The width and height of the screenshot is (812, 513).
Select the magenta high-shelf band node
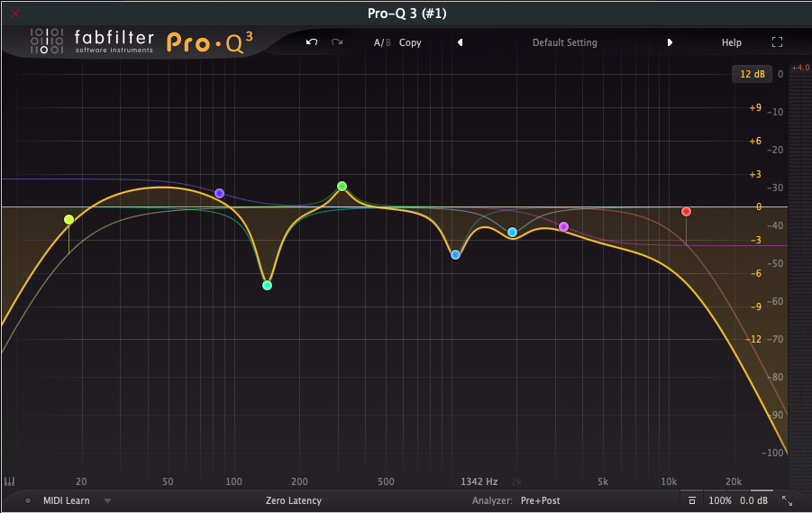[x=563, y=226]
